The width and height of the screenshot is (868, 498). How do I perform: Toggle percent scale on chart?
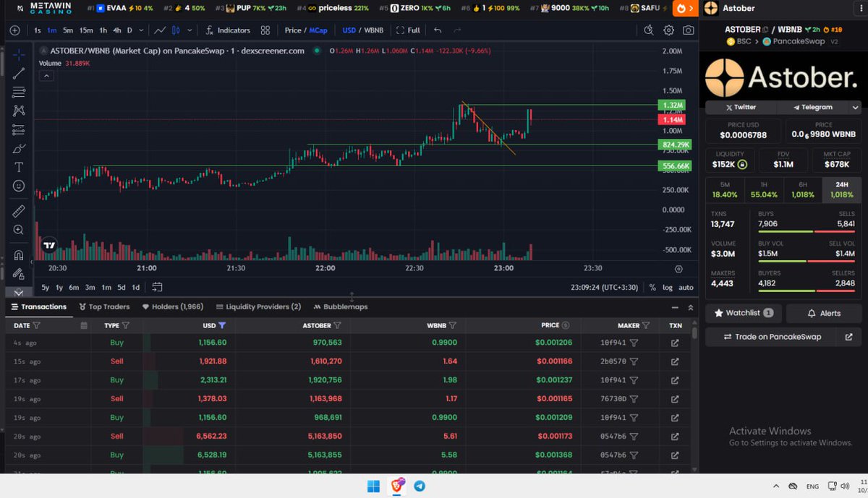pyautogui.click(x=652, y=287)
